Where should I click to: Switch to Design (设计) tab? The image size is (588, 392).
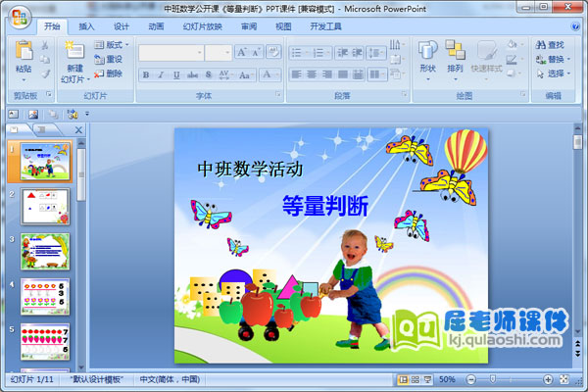click(122, 26)
